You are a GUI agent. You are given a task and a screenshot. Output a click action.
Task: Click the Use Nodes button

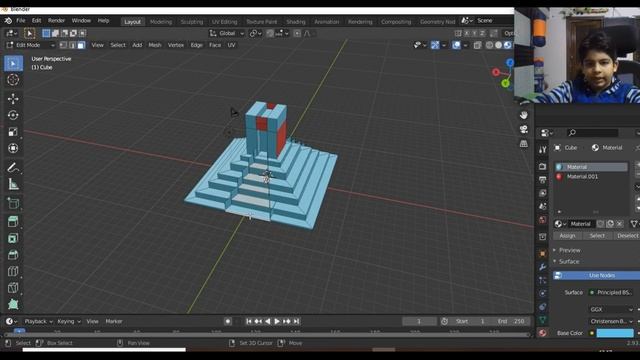[596, 276]
